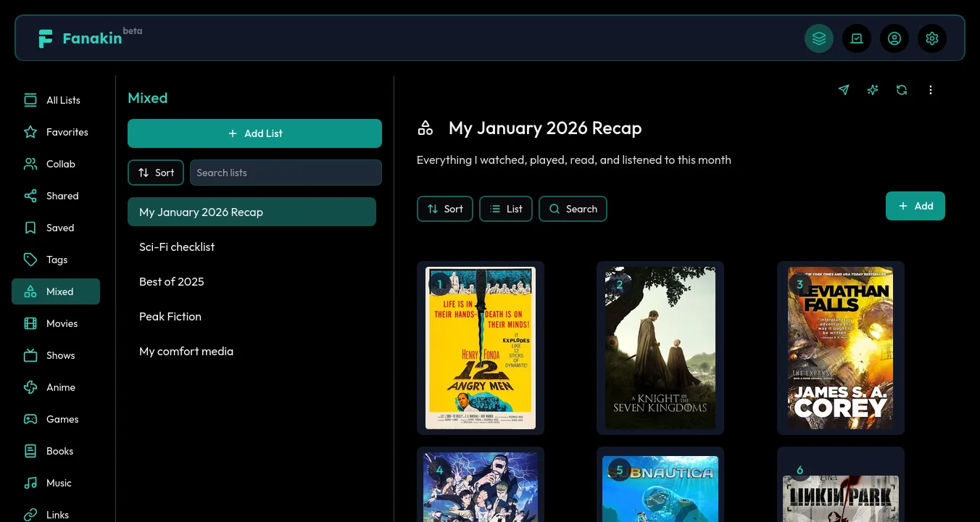Click the Add List button

[254, 133]
